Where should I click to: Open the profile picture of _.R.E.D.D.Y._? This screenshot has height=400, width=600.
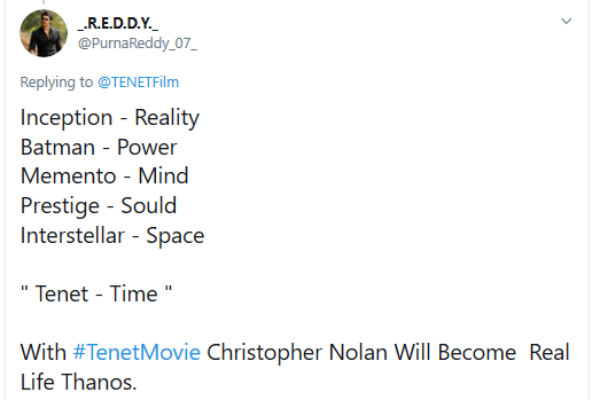click(44, 33)
